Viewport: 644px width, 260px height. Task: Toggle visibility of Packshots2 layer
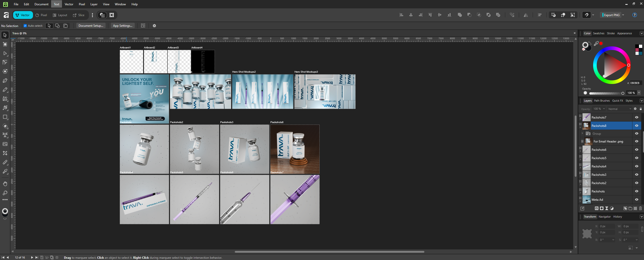click(637, 183)
